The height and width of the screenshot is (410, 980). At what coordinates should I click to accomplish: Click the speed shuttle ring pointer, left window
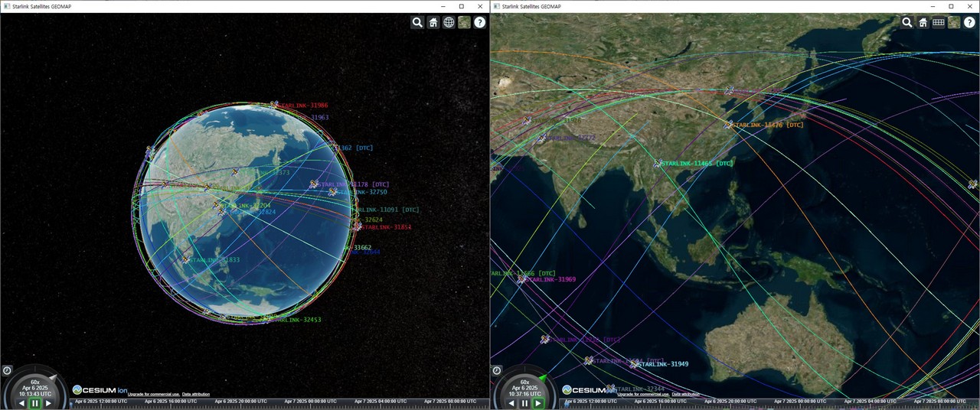point(55,377)
